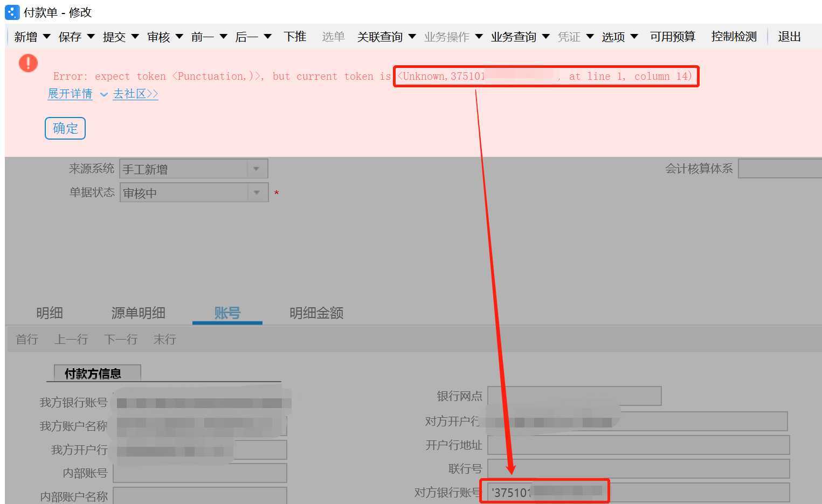822x504 pixels.
Task: Click 提交 in the toolbar
Action: [x=114, y=37]
